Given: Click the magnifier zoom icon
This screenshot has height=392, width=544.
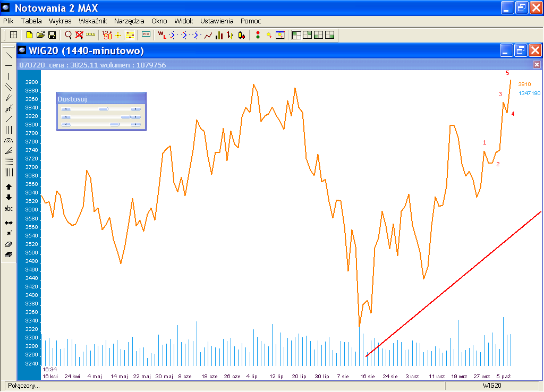Looking at the screenshot, I should pos(69,35).
